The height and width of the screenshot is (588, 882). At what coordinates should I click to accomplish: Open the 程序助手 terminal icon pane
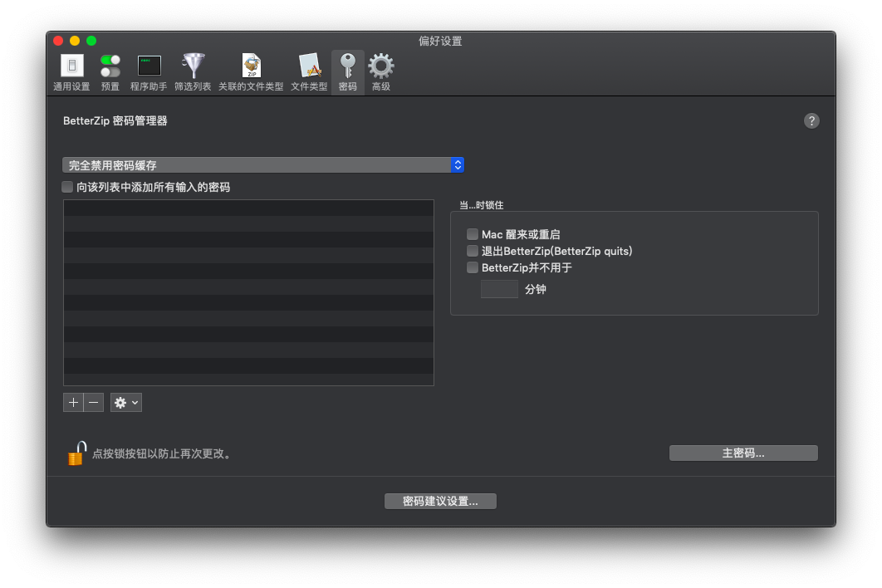click(149, 71)
